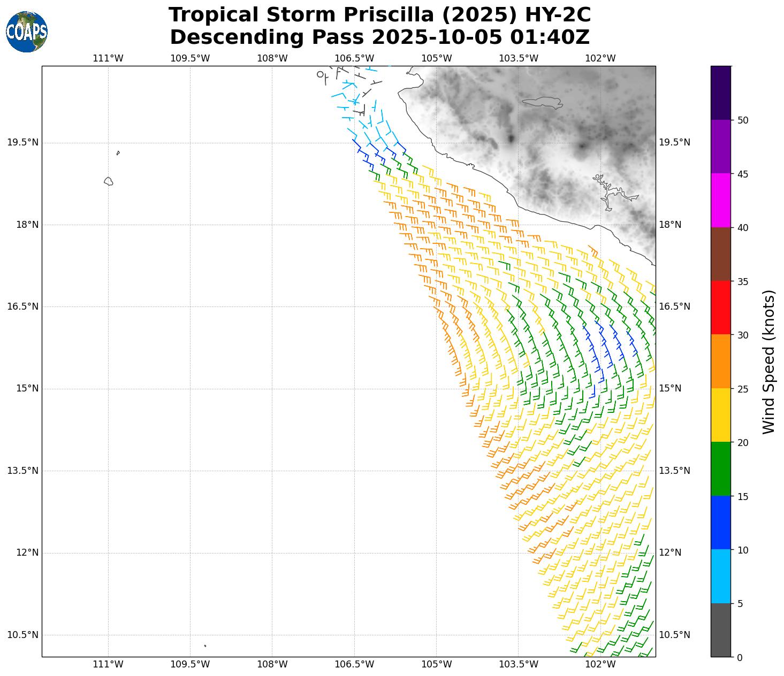Viewport: 784px width, 676px height.
Task: Click the Wind Speed (knots) colorbar label
Action: click(768, 362)
